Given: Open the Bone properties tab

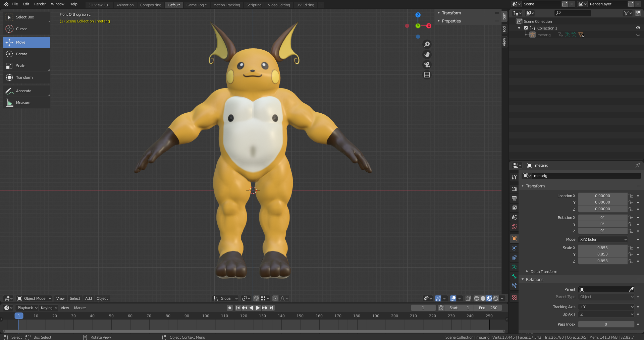Looking at the screenshot, I should tap(514, 276).
